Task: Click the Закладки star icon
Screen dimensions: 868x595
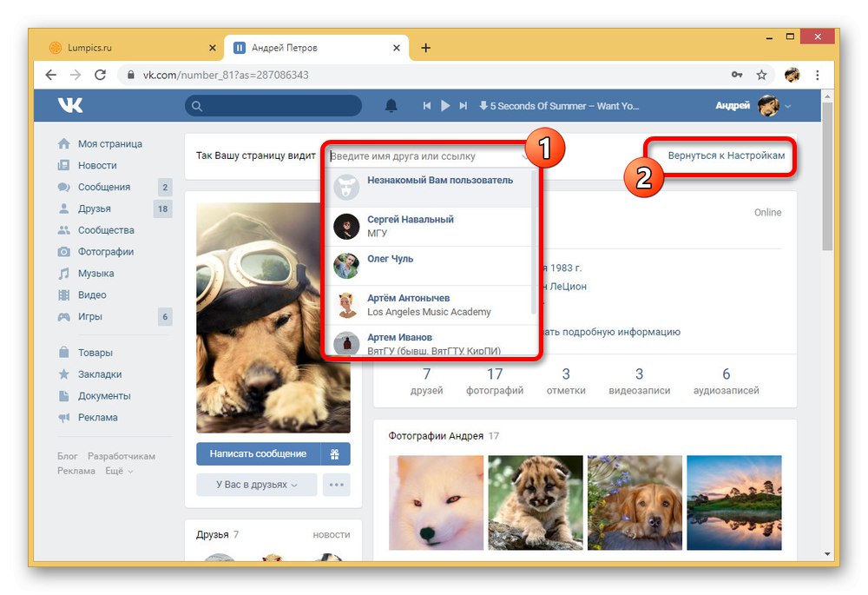Action: click(x=64, y=374)
